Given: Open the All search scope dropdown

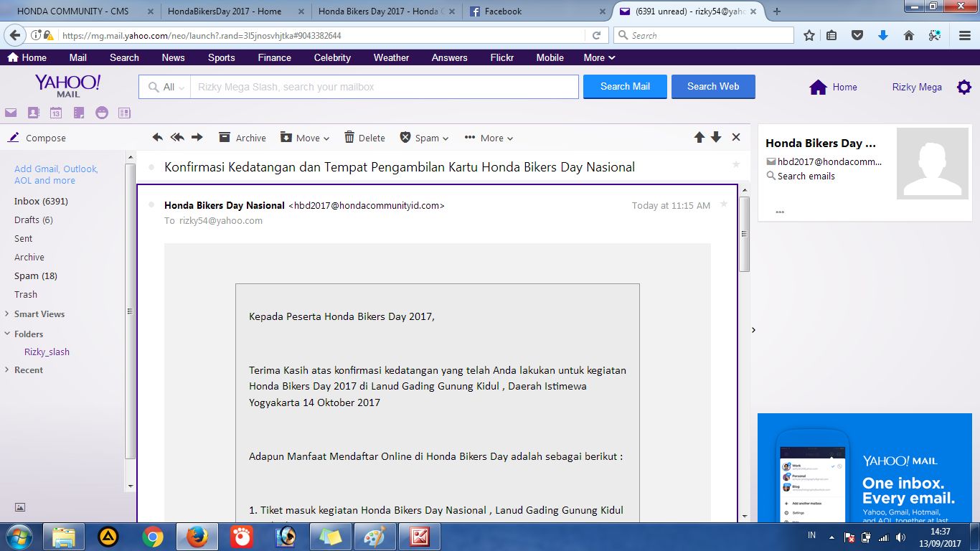Looking at the screenshot, I should pos(165,87).
